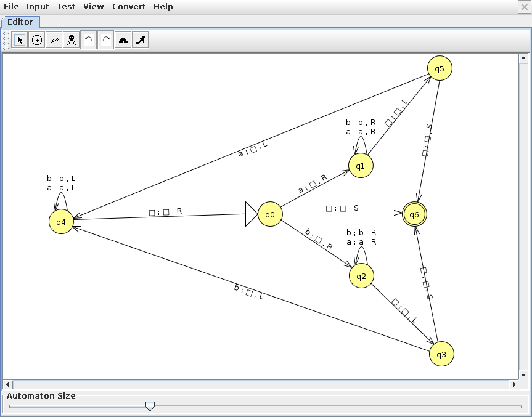Click the Automaton Size slider knob
Viewport: 532px width, 417px height.
pos(149,406)
